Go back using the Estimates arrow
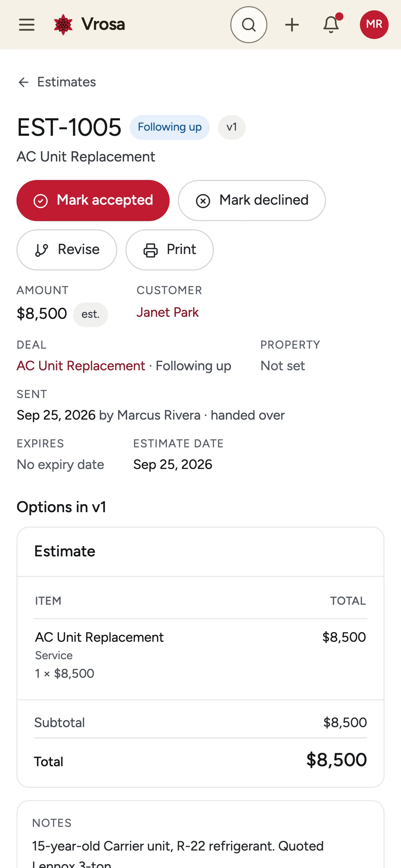Image resolution: width=401 pixels, height=868 pixels. point(23,82)
